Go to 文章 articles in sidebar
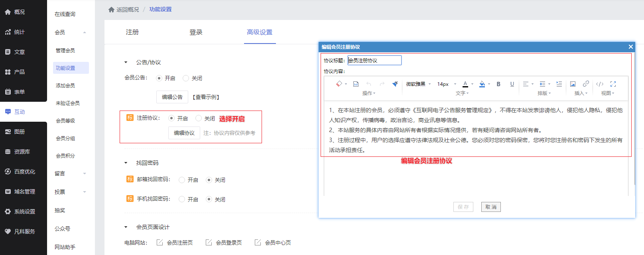 [x=23, y=52]
